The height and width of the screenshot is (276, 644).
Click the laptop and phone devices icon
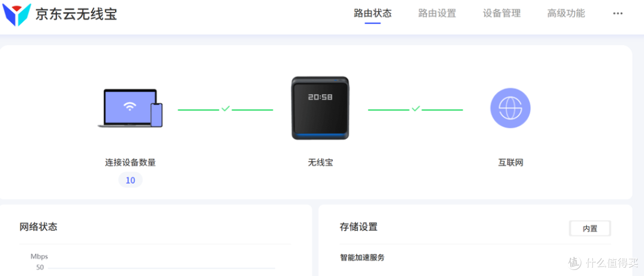(130, 108)
